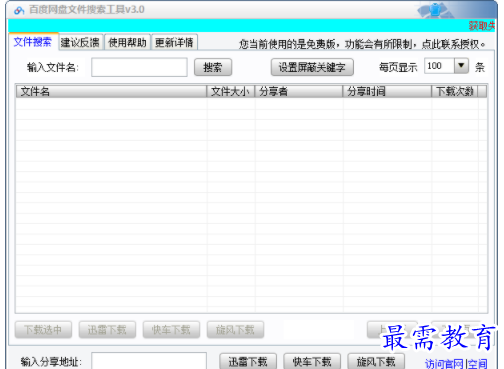Sort by the 下载次数 column header
This screenshot has height=369, width=504.
(x=455, y=91)
